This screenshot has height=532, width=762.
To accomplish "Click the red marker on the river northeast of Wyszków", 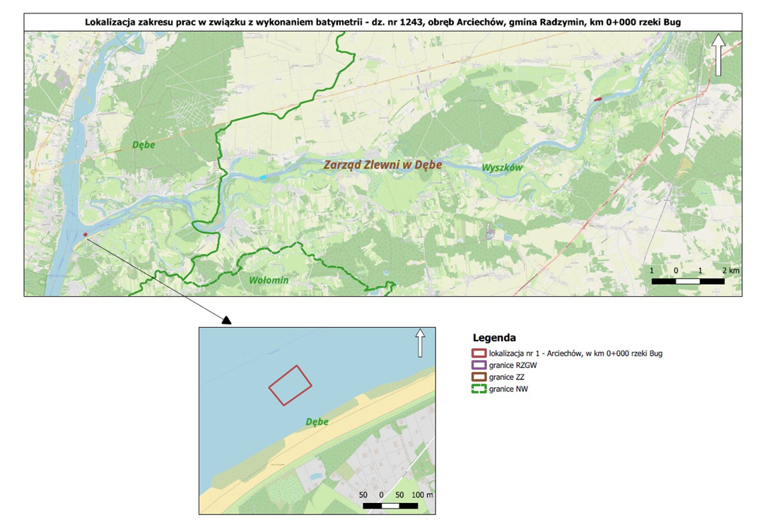I will (x=598, y=100).
